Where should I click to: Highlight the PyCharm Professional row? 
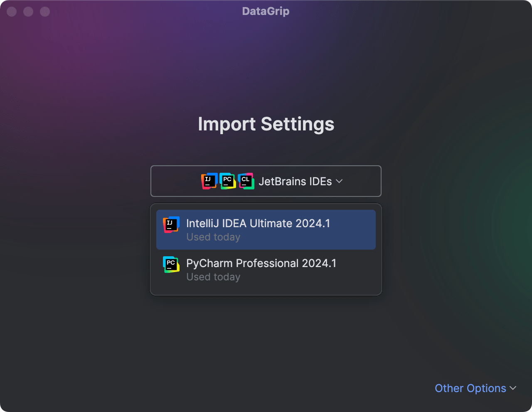click(x=266, y=269)
